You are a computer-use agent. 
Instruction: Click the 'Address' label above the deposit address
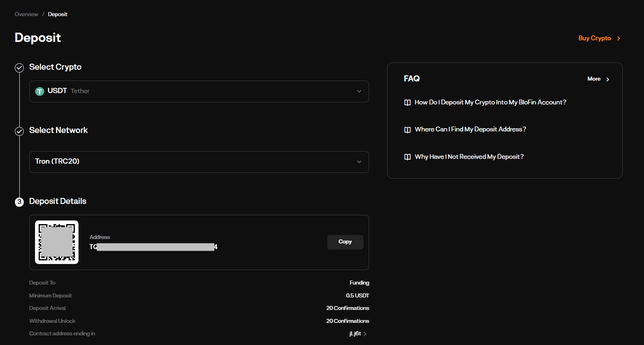tap(100, 237)
